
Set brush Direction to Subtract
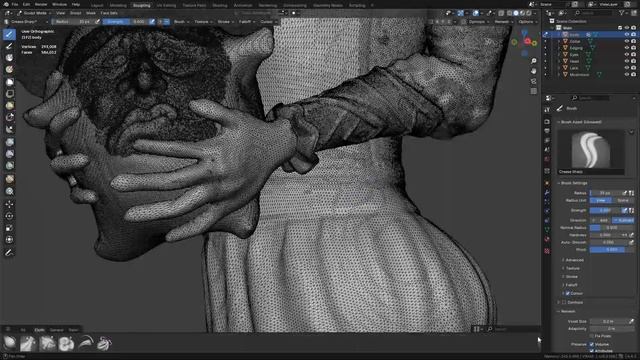coord(623,220)
